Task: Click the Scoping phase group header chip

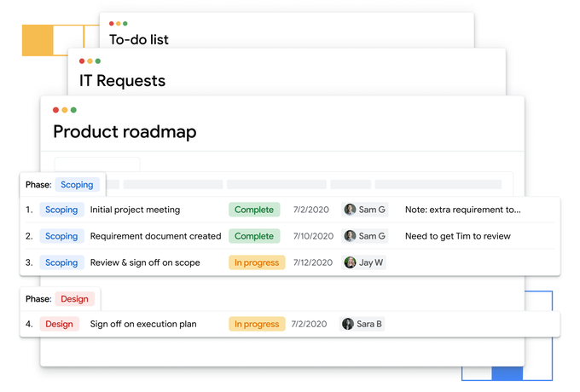Action: coord(77,185)
